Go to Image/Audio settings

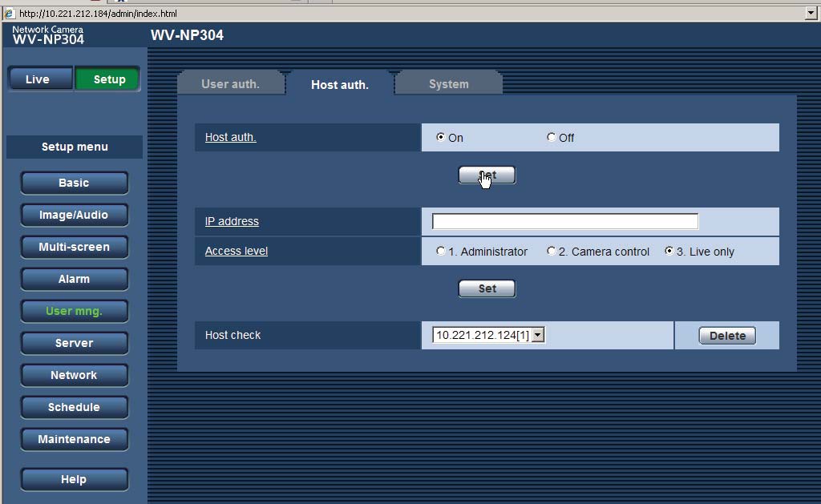(74, 215)
